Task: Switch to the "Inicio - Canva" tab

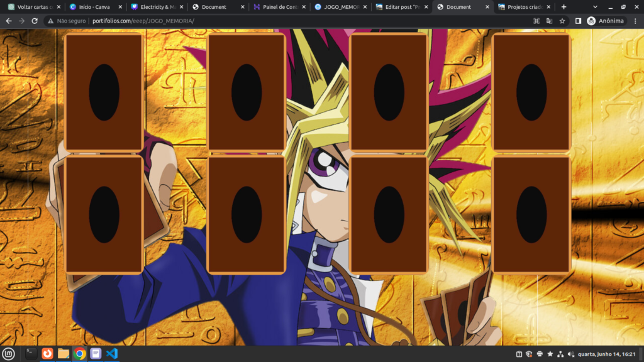Action: 94,7
